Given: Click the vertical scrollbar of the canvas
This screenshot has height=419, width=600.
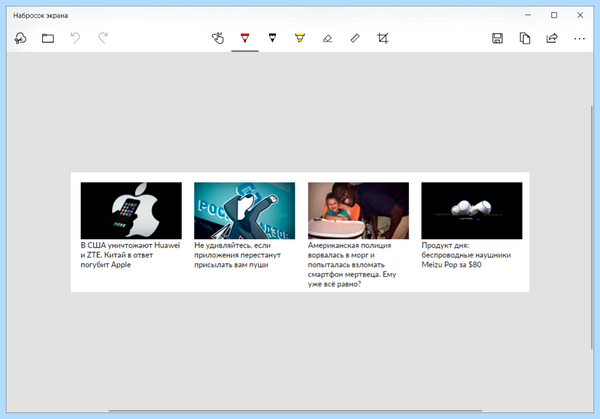Looking at the screenshot, I should 592,226.
